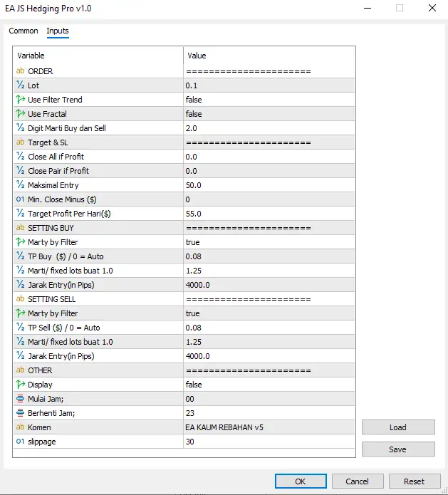Click the Berhenti Jam enum icon
This screenshot has width=448, height=495.
[x=20, y=413]
